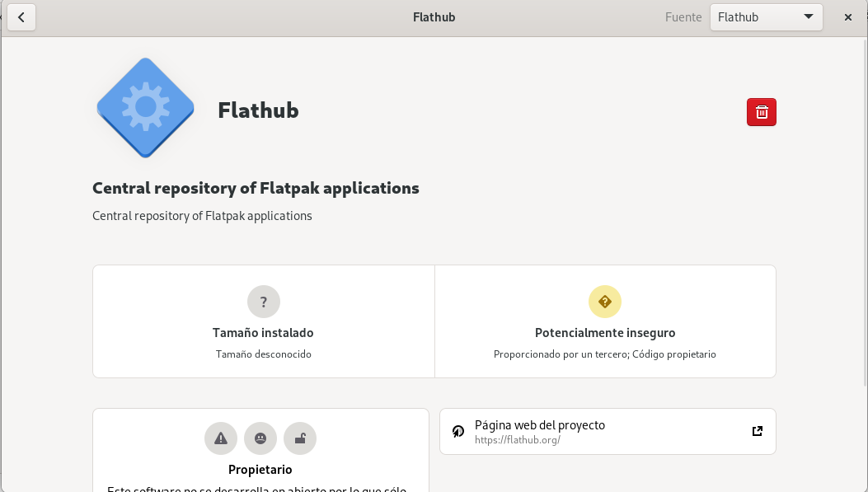Open the Tamaño instalado details tile
The height and width of the screenshot is (492, 868).
[x=263, y=321]
